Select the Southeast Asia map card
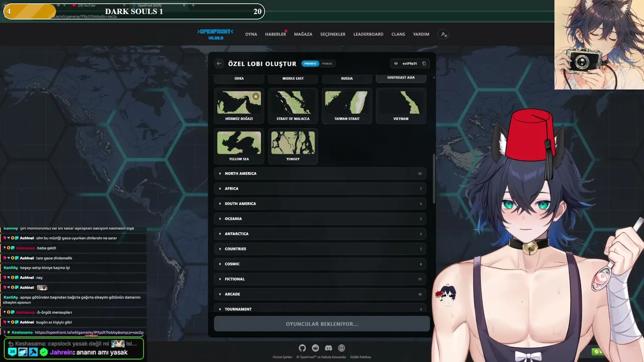This screenshot has height=362, width=644. (x=401, y=78)
